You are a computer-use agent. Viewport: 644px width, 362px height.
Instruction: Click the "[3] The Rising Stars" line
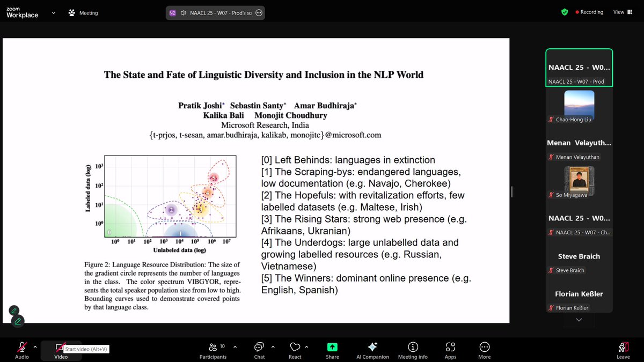tap(364, 225)
